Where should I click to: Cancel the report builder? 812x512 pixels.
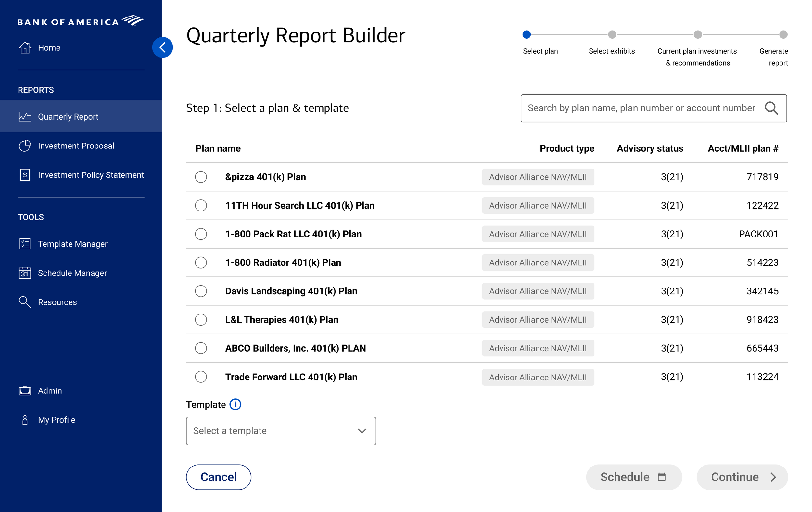coord(219,477)
